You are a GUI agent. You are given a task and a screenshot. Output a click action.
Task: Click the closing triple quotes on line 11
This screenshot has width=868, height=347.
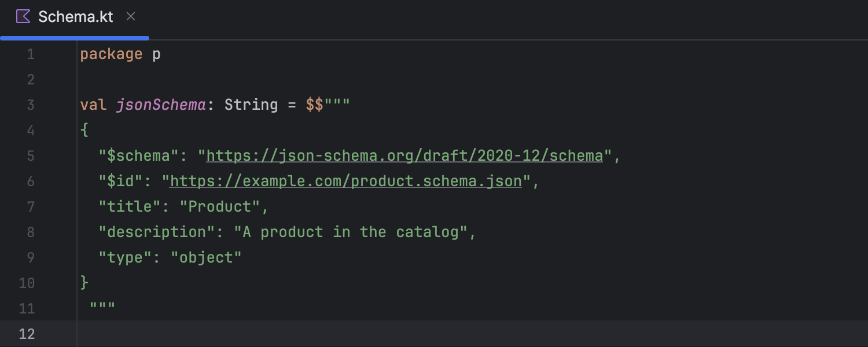coord(102,308)
